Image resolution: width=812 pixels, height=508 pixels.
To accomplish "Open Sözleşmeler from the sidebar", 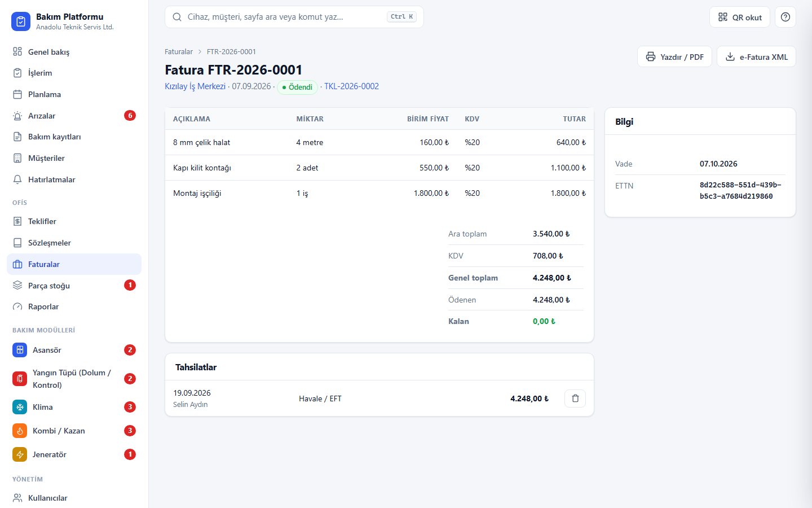I will click(x=74, y=243).
